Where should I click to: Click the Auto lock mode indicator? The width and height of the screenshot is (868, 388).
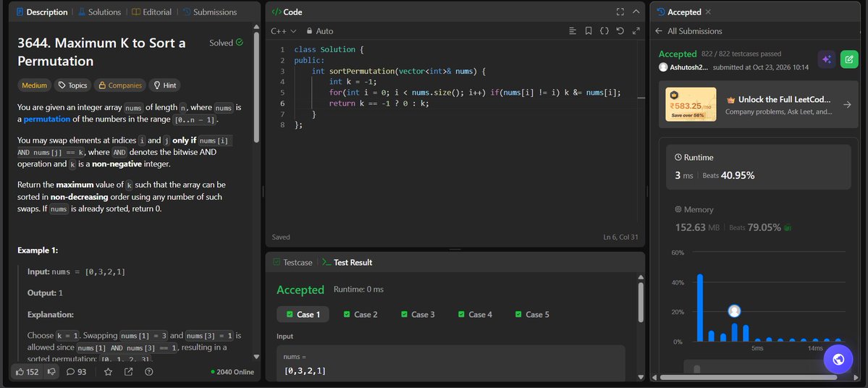[320, 31]
